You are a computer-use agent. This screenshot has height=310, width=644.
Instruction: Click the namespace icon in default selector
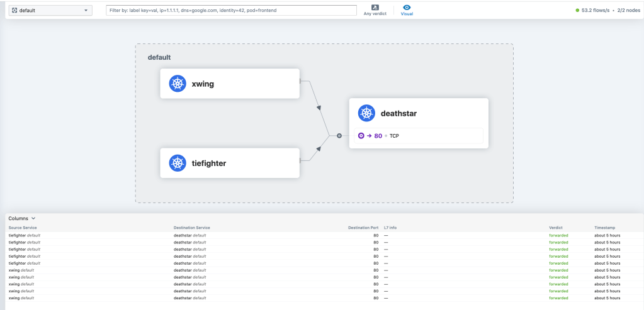[14, 11]
